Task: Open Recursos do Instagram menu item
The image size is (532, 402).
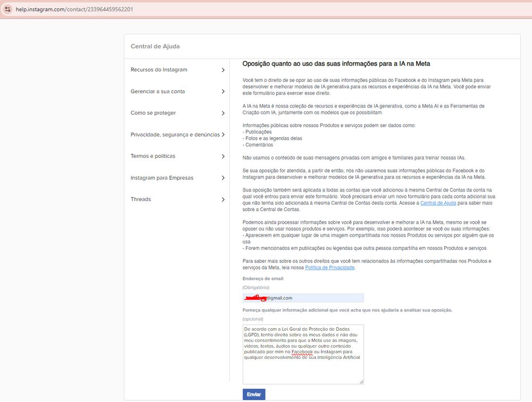Action: [159, 70]
